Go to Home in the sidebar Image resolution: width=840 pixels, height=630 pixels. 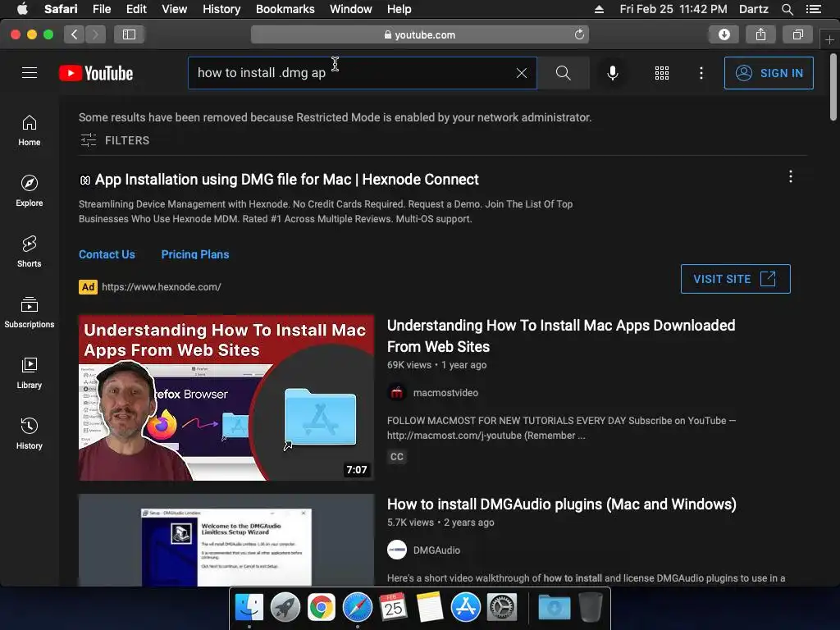click(30, 130)
